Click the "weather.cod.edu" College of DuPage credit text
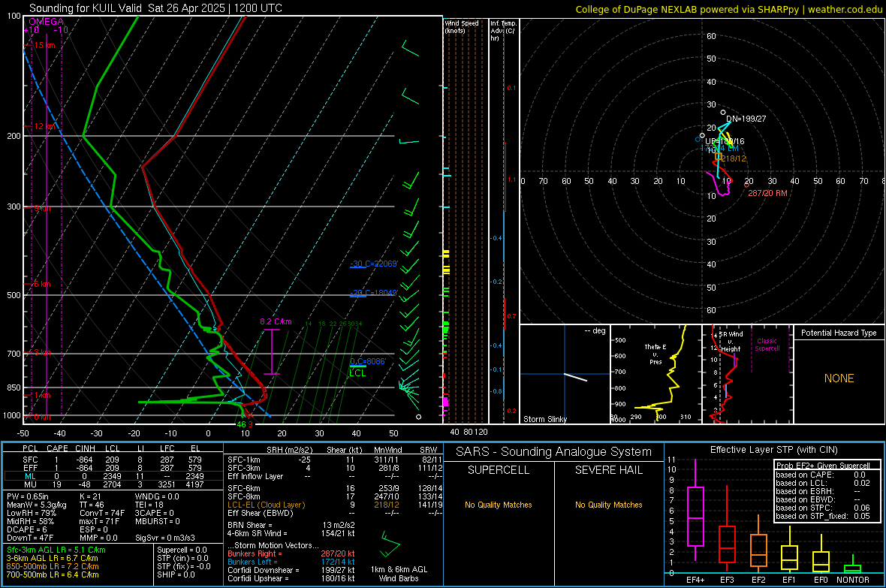 click(845, 9)
